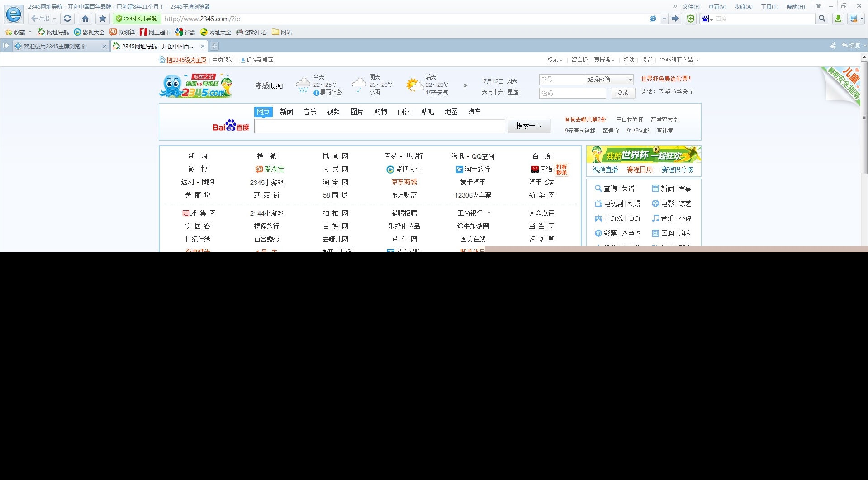Open the download manager icon
The width and height of the screenshot is (868, 480).
(838, 19)
